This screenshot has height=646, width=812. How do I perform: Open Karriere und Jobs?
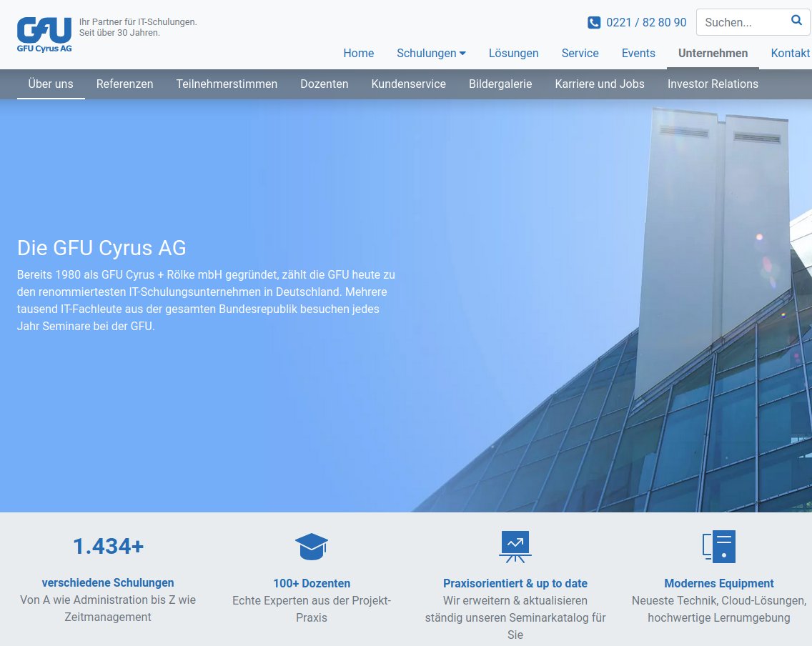[600, 84]
